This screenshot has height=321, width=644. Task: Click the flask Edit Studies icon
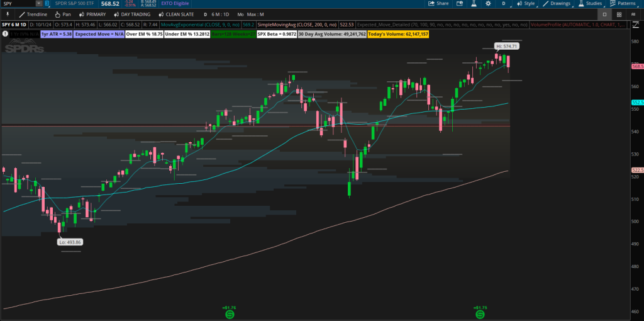[474, 4]
